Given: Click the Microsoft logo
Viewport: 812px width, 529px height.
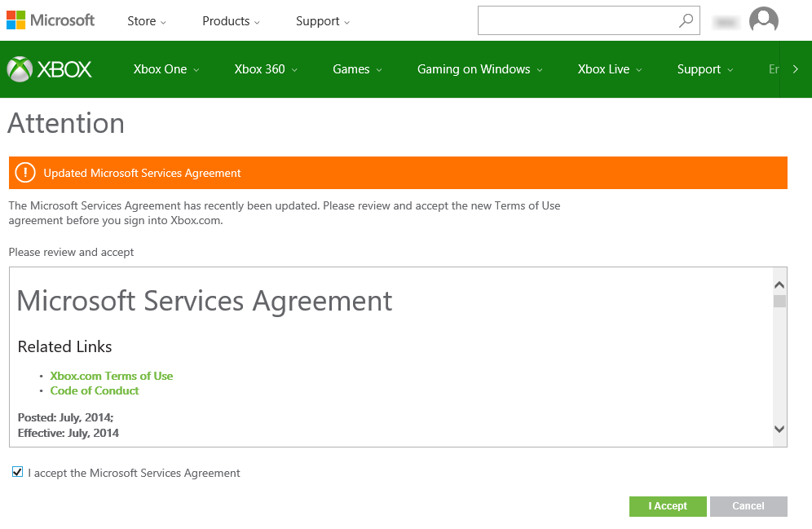Looking at the screenshot, I should pos(51,20).
